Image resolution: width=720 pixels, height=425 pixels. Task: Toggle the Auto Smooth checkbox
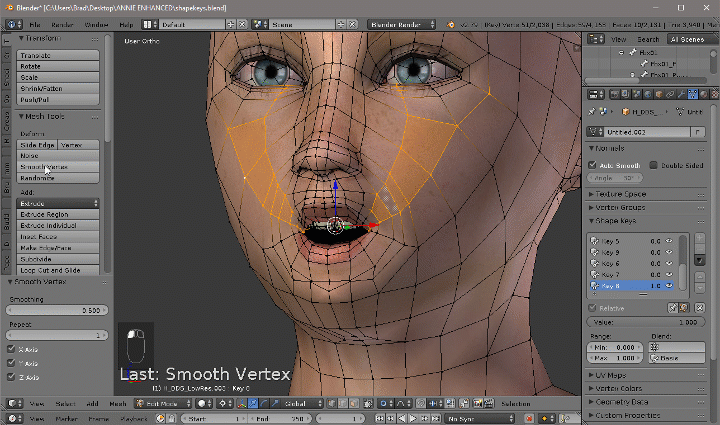coord(593,164)
